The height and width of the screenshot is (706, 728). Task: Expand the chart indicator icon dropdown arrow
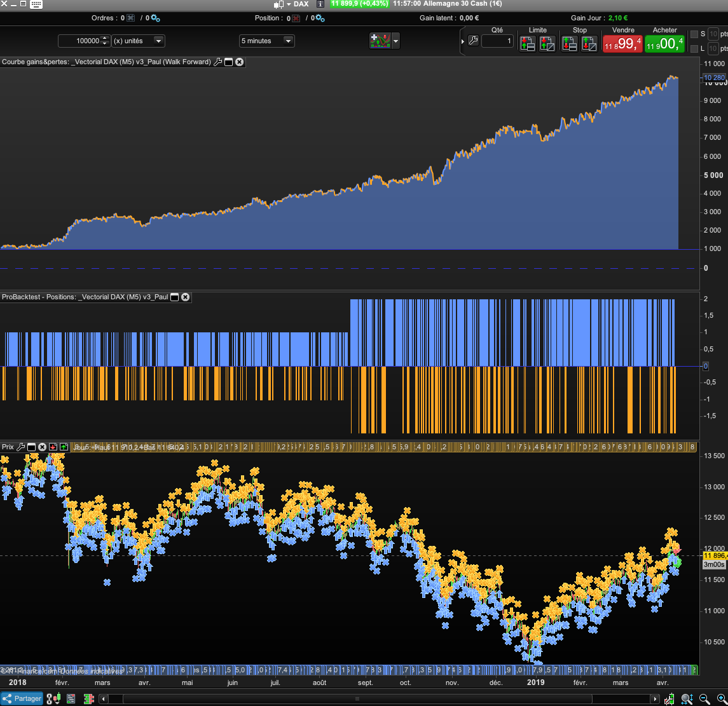(x=396, y=41)
